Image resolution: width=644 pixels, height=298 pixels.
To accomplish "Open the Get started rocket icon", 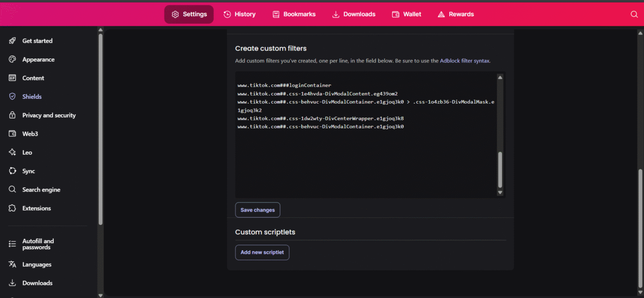I will pyautogui.click(x=13, y=41).
